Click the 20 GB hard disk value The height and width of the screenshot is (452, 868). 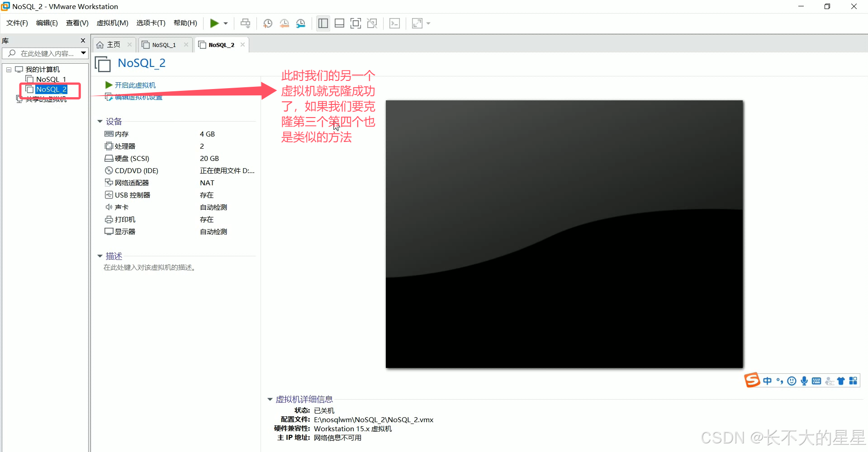(209, 159)
